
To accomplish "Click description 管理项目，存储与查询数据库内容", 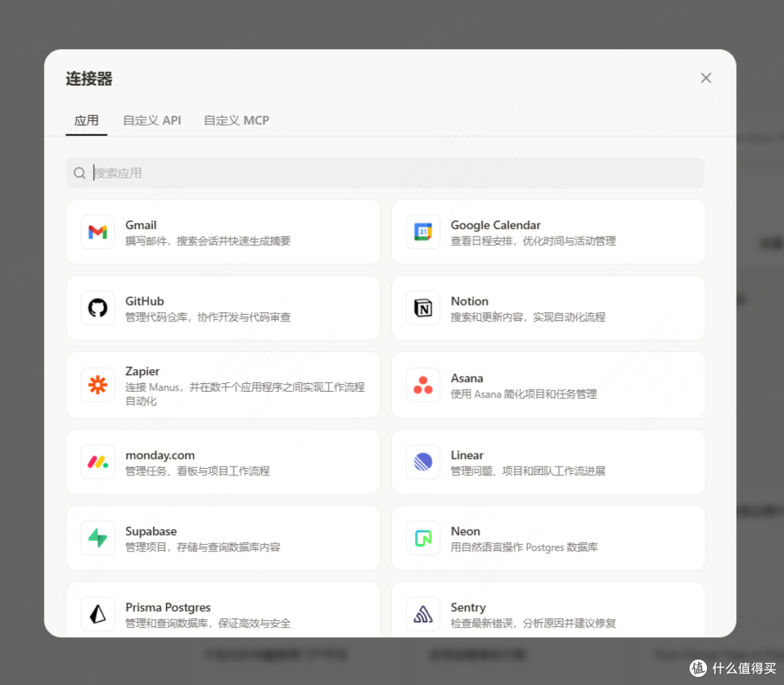I will coord(203,546).
